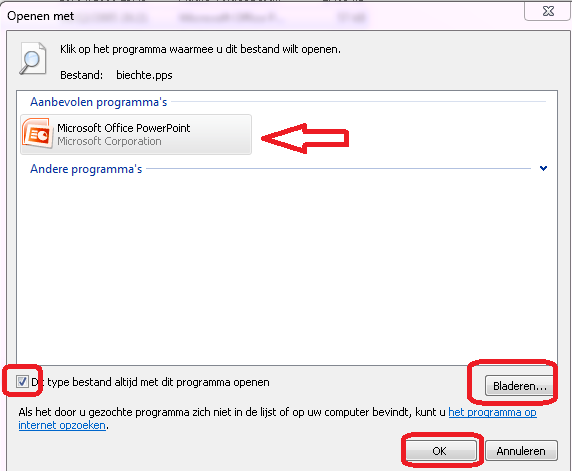Viewport: 572px width, 471px height.
Task: Select the Microsoft Office PowerPoint entry
Action: [x=136, y=134]
